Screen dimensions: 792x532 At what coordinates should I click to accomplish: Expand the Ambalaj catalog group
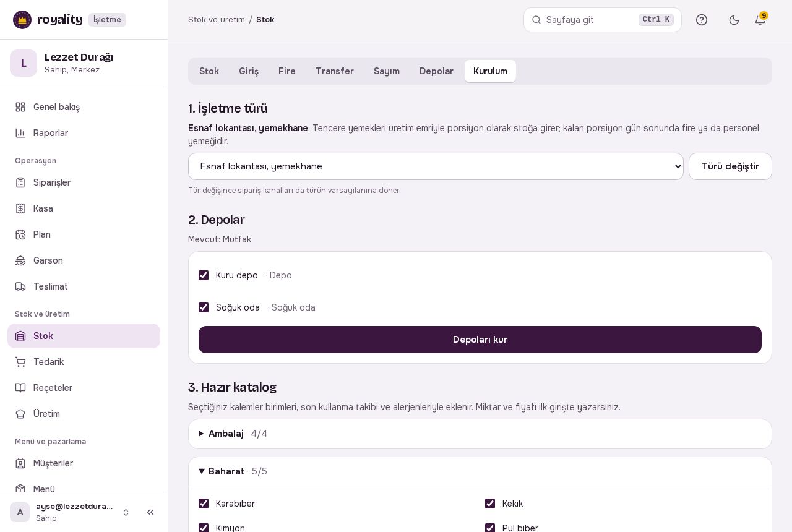pyautogui.click(x=480, y=434)
